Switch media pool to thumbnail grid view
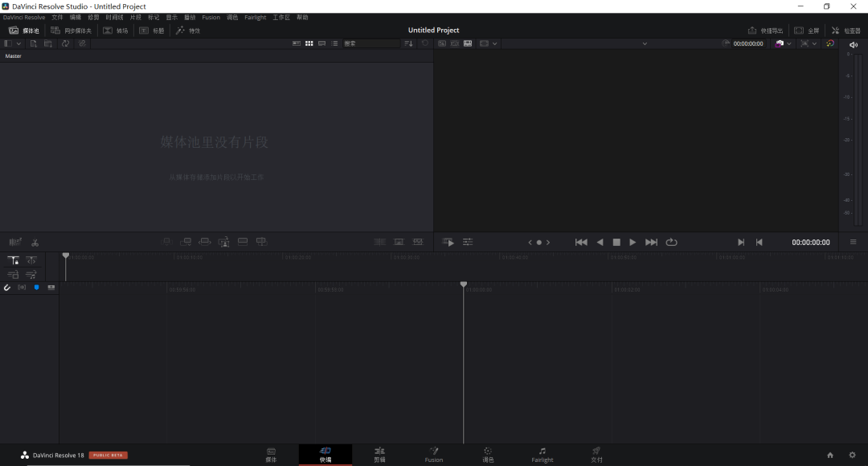868x466 pixels. click(x=309, y=43)
